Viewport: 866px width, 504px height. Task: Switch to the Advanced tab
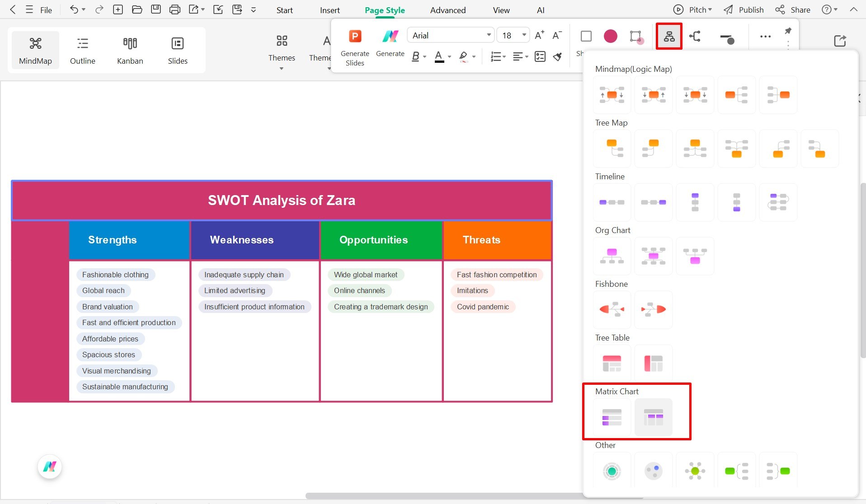click(448, 10)
